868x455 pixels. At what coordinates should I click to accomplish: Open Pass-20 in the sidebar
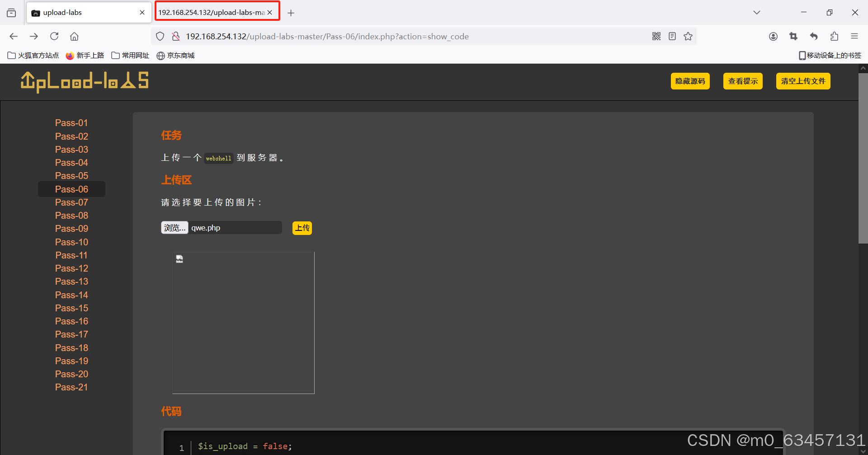pyautogui.click(x=71, y=374)
